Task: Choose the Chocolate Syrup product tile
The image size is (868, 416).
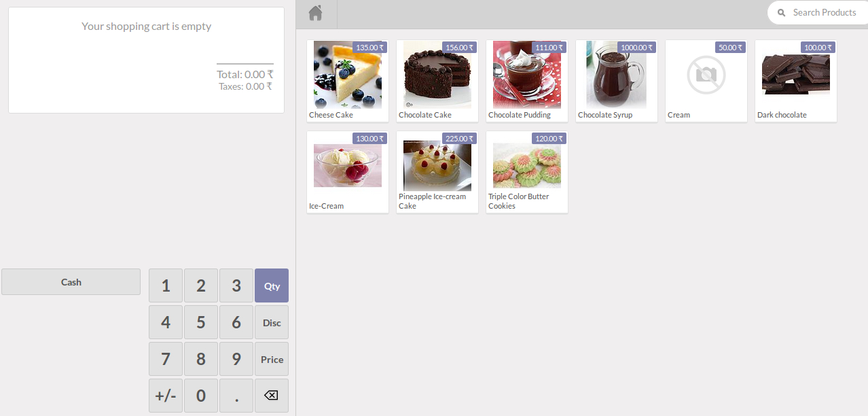Action: pos(617,81)
